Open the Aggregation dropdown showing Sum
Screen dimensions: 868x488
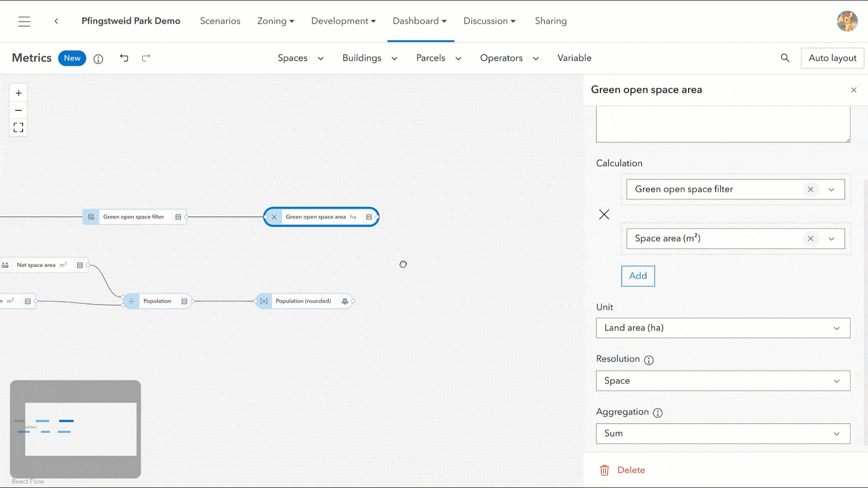tap(723, 433)
